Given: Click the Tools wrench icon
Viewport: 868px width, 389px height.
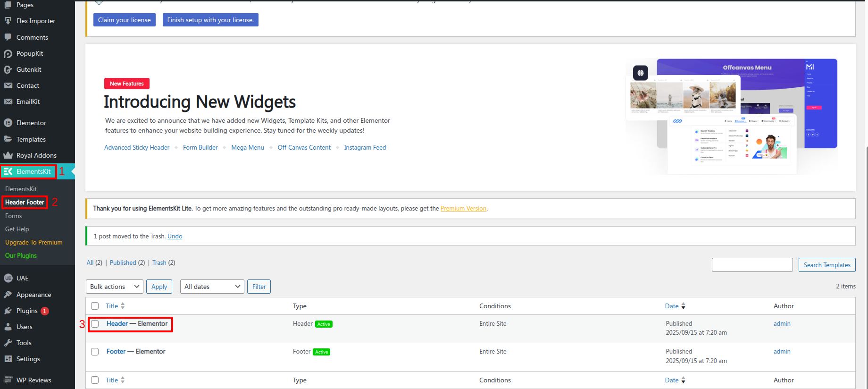Looking at the screenshot, I should click(x=8, y=343).
